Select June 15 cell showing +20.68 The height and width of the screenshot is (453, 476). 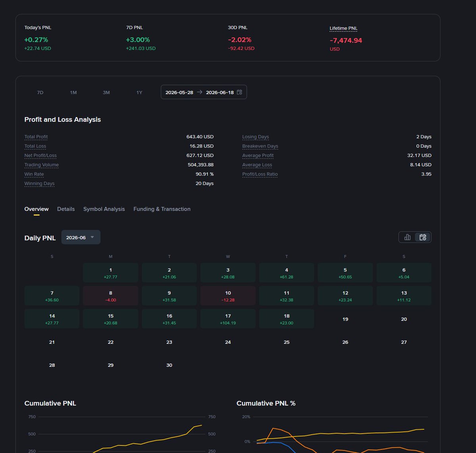pos(111,319)
